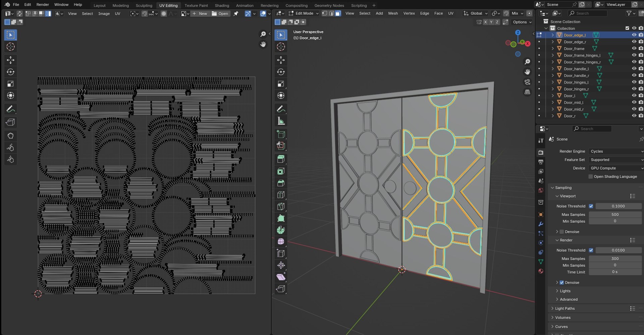Expand the Door_mid_l tree item

[553, 102]
